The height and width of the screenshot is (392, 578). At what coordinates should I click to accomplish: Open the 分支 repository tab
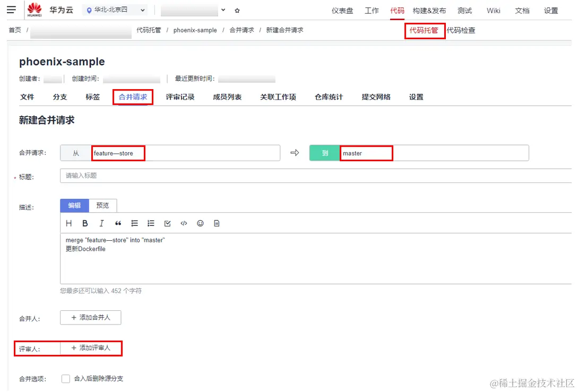[60, 97]
